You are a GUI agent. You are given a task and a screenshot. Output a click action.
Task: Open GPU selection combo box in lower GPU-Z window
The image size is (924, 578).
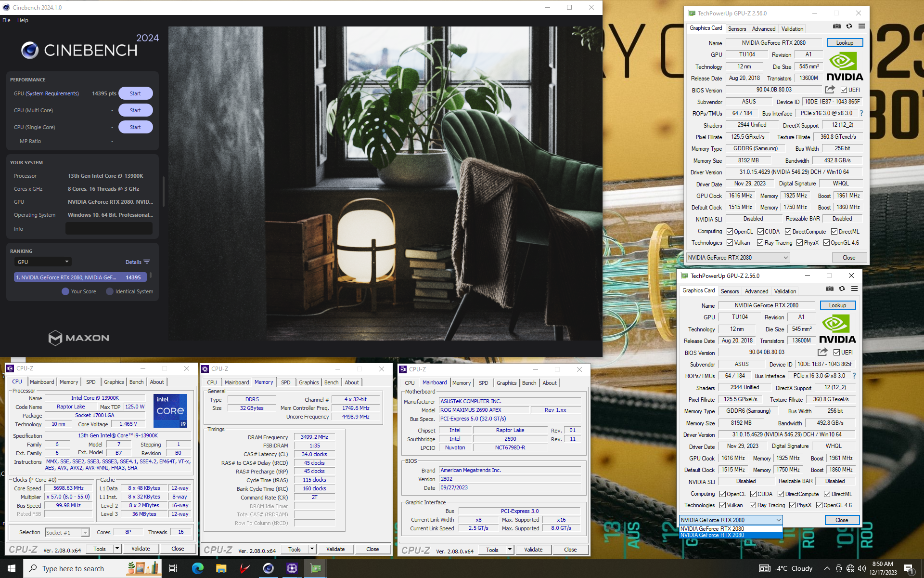731,520
